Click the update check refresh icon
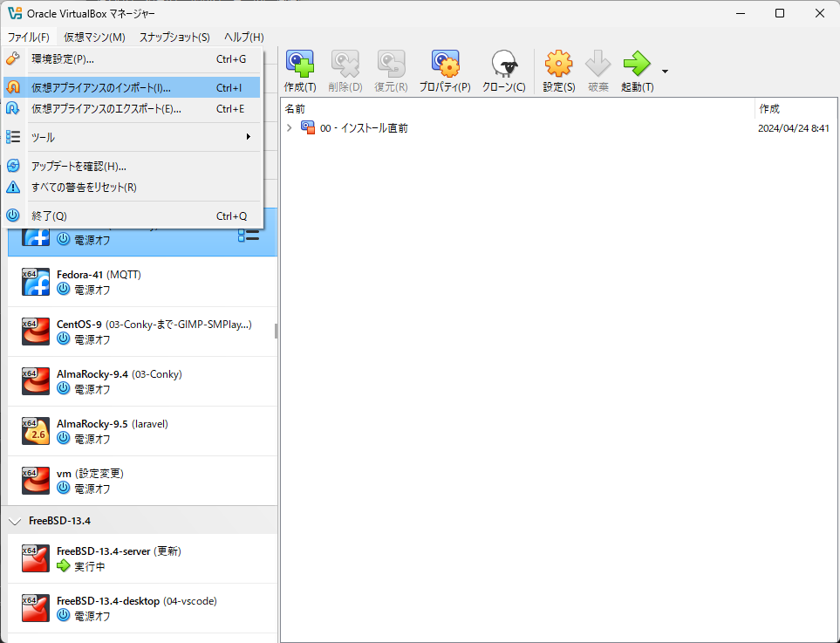 click(13, 166)
